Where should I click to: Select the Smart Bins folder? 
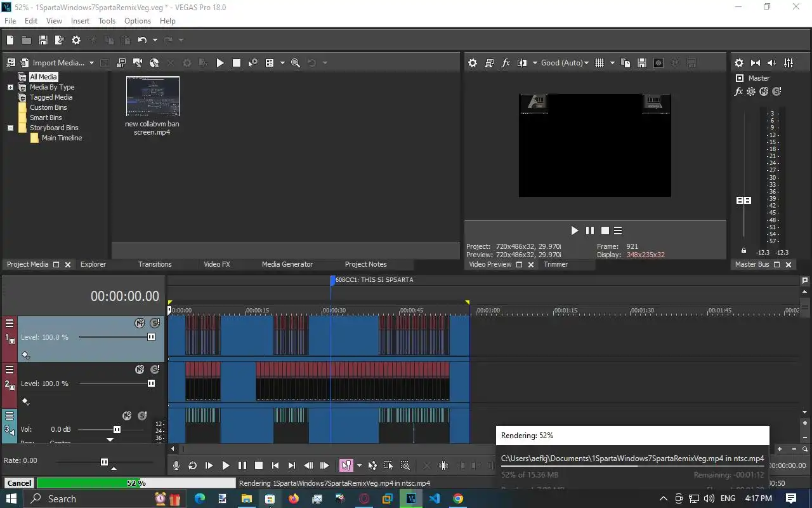[46, 117]
